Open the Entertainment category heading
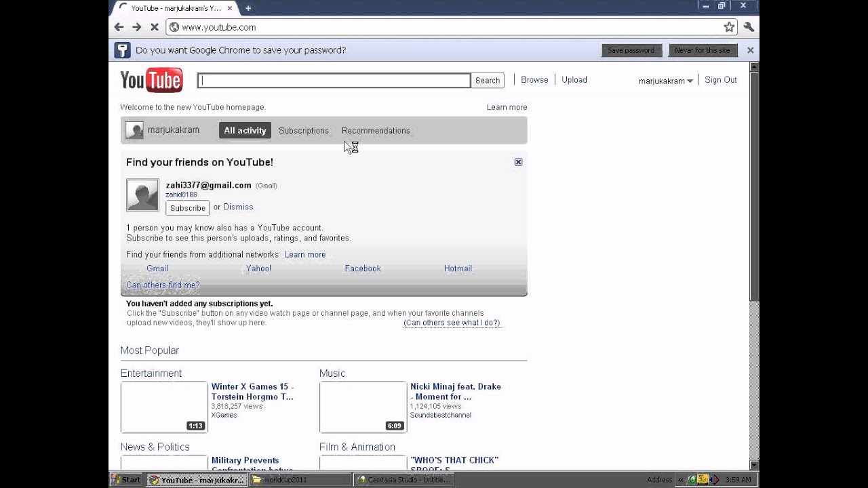This screenshot has width=868, height=488. click(x=151, y=373)
